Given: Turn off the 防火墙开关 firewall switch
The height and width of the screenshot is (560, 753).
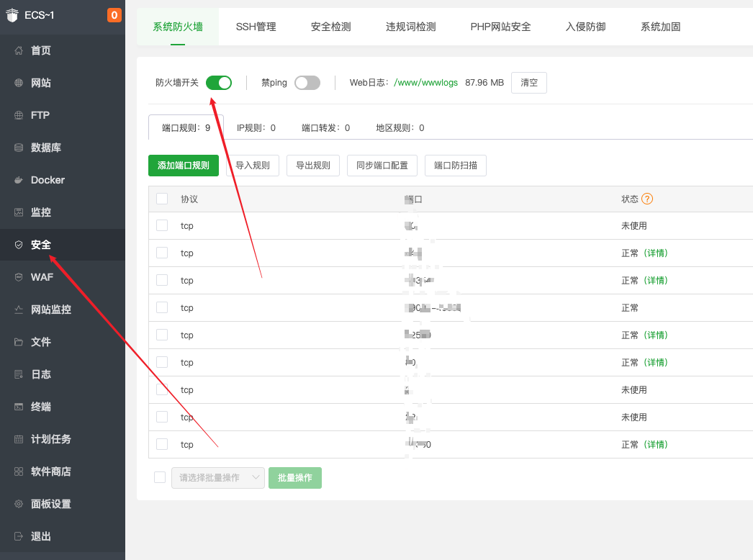Looking at the screenshot, I should (x=219, y=83).
